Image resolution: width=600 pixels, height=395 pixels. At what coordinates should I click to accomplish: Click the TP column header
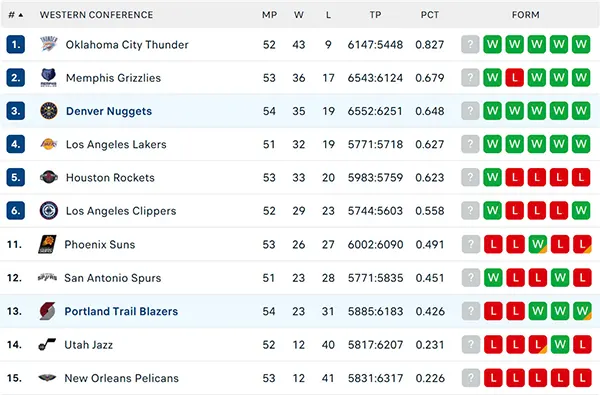(375, 15)
